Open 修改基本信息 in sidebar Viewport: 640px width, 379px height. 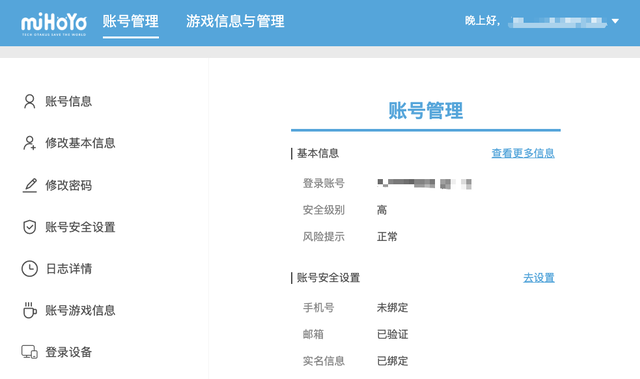pyautogui.click(x=80, y=143)
